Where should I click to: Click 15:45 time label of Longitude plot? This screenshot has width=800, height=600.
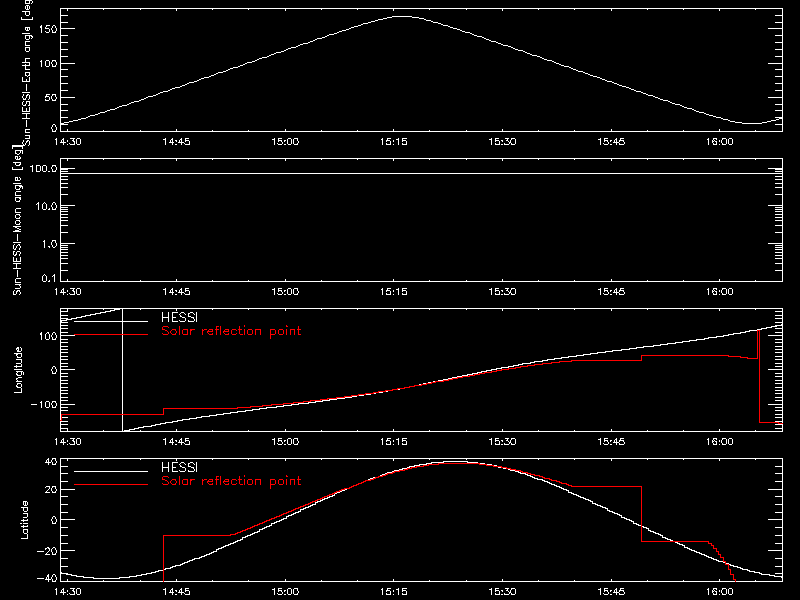611,442
